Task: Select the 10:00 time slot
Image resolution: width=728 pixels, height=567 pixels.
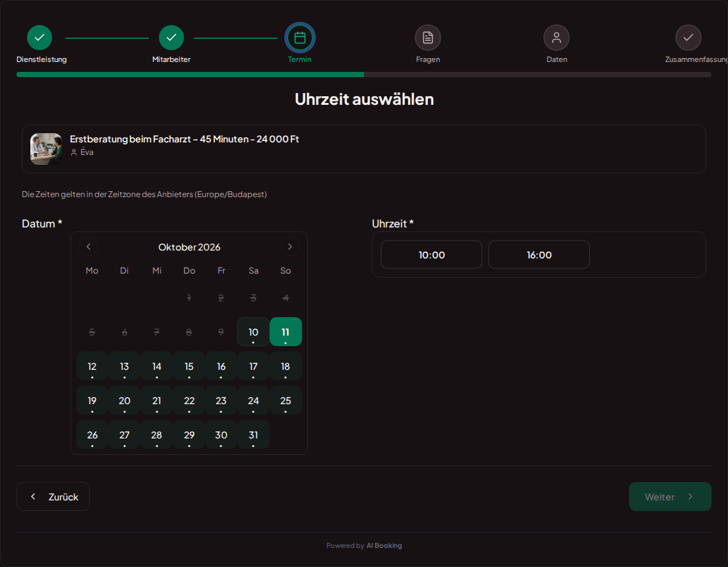Action: point(431,254)
